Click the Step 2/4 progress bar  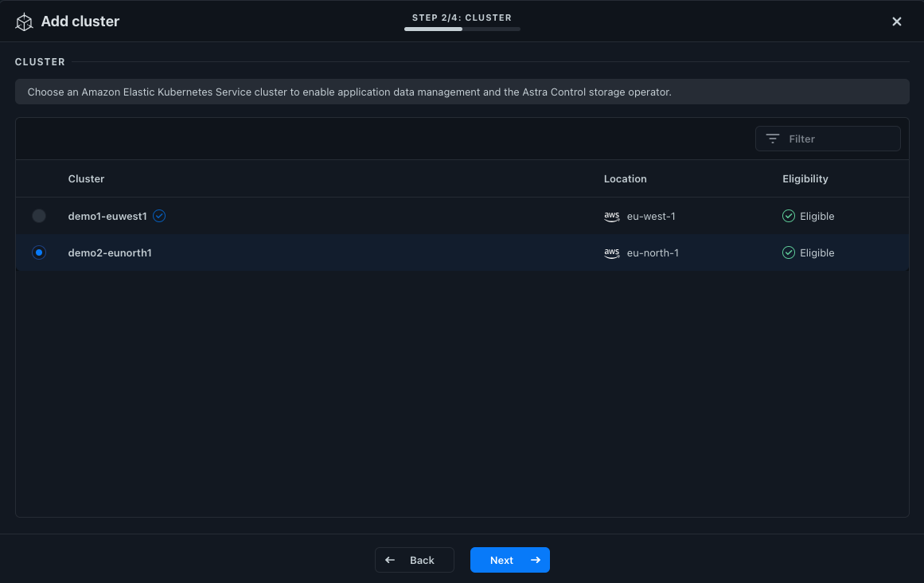pos(462,29)
